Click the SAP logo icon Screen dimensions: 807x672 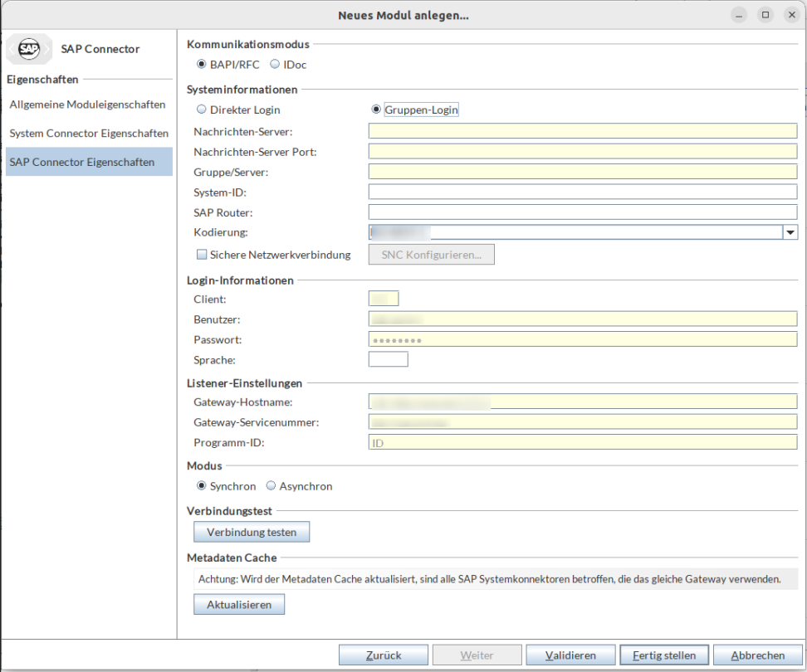29,49
